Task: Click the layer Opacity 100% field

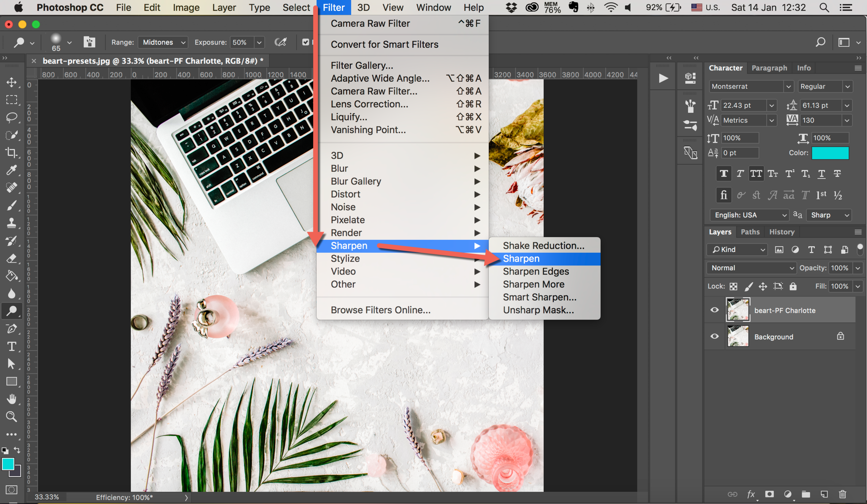Action: click(x=840, y=268)
